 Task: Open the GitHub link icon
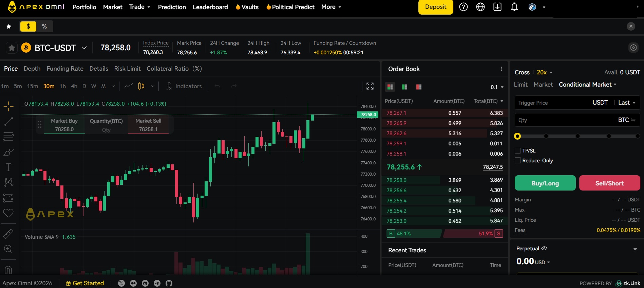coord(169,283)
